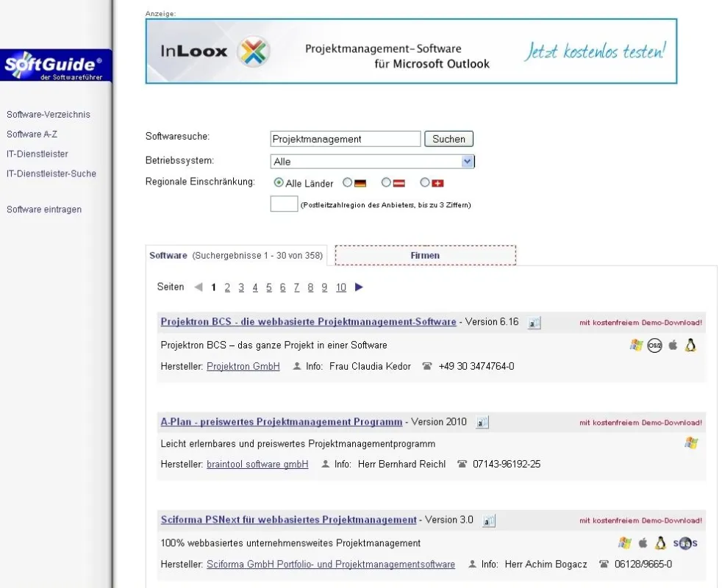Click the OS/2 icon in Projektron BCS row
Viewport: 722px width, 588px height.
pos(655,345)
